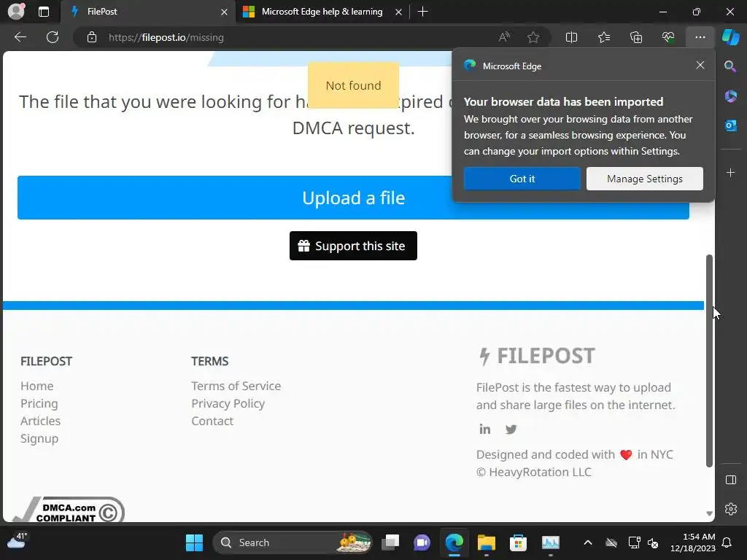747x560 pixels.
Task: Click the scrollbar down arrow
Action: click(x=709, y=513)
